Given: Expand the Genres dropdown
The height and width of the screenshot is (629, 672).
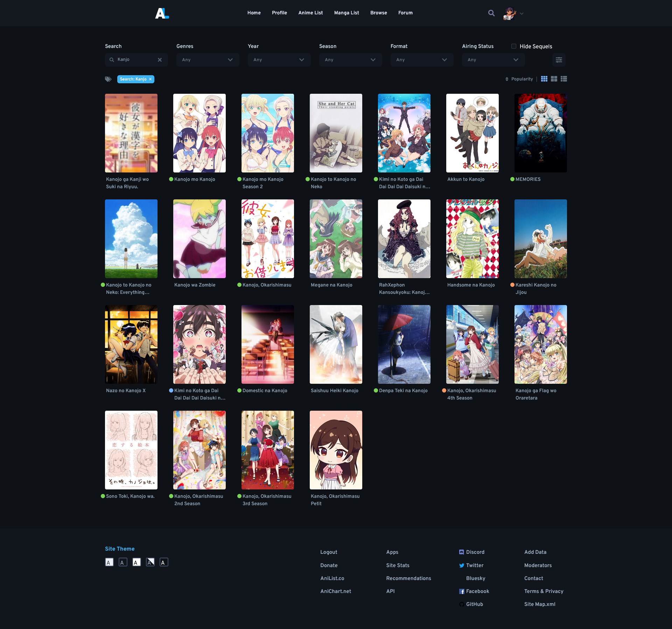Looking at the screenshot, I should [x=208, y=60].
